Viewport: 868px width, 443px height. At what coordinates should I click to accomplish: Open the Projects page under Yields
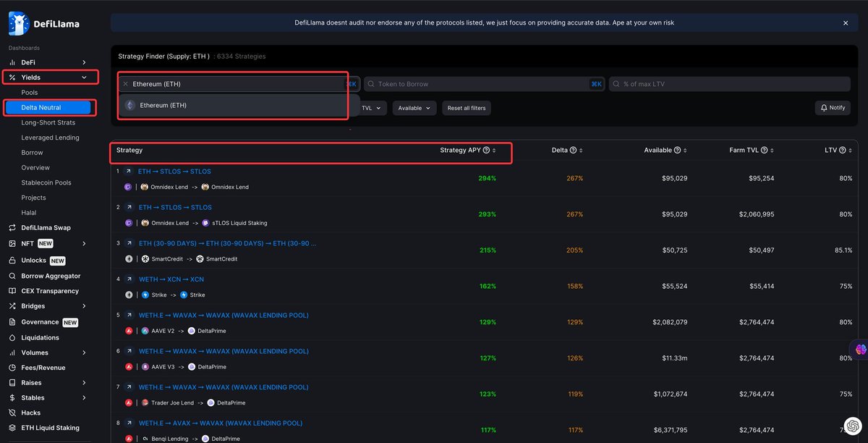click(33, 198)
